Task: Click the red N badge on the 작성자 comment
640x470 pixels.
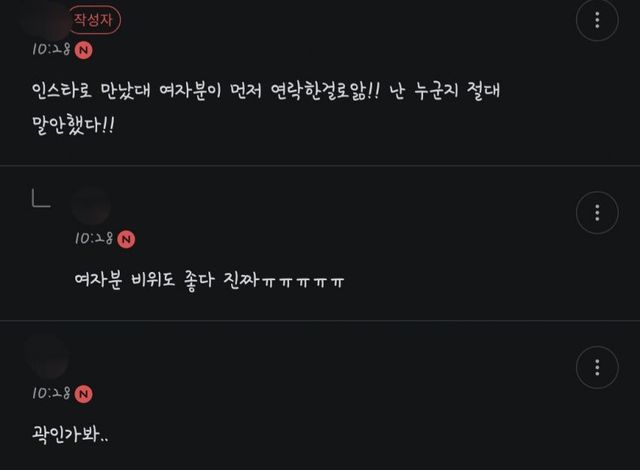Action: click(x=84, y=50)
